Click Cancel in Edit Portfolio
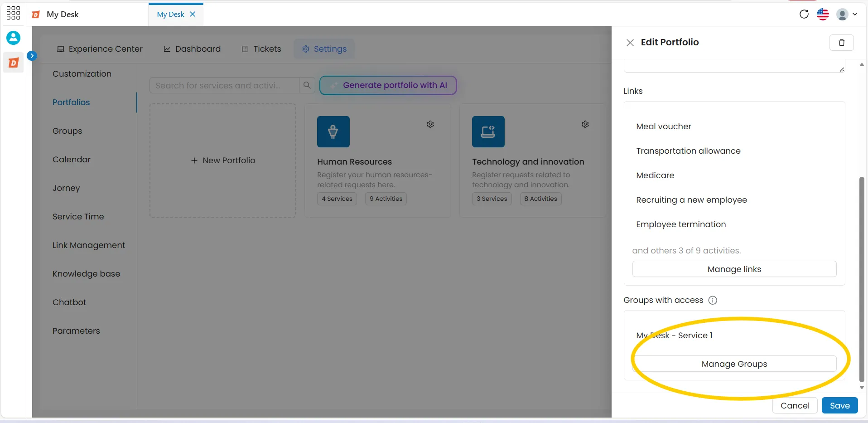This screenshot has height=423, width=868. pyautogui.click(x=795, y=406)
